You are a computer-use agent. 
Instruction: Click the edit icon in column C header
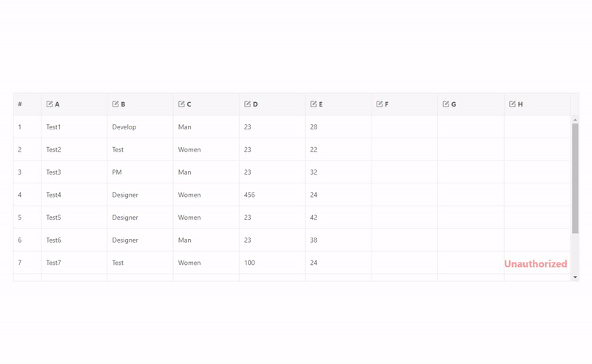click(x=181, y=104)
